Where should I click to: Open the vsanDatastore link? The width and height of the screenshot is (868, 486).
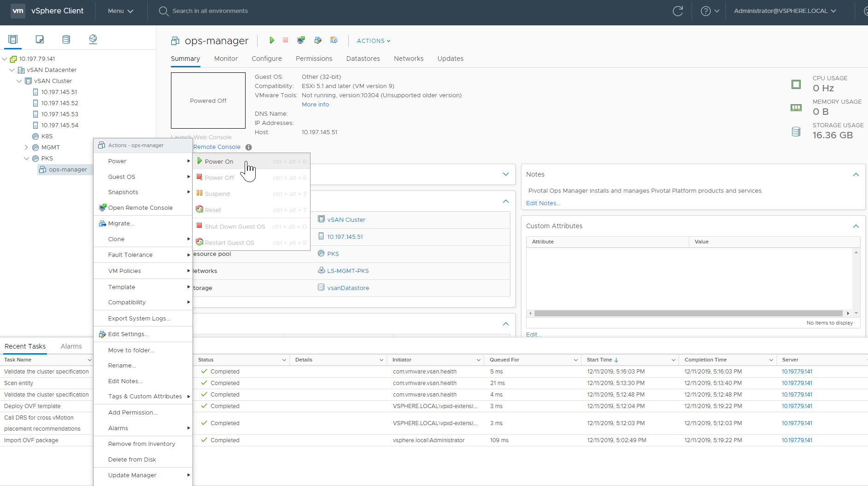pyautogui.click(x=348, y=288)
